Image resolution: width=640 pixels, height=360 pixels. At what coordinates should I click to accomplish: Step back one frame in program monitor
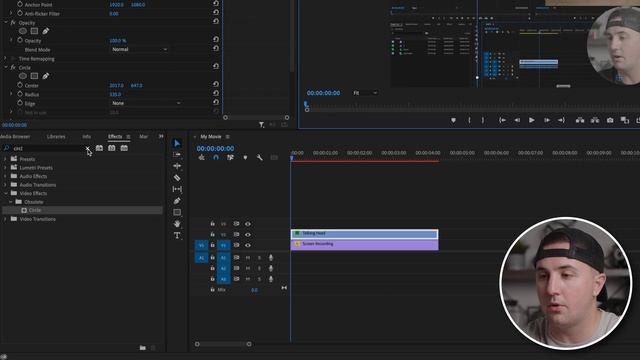[x=517, y=120]
